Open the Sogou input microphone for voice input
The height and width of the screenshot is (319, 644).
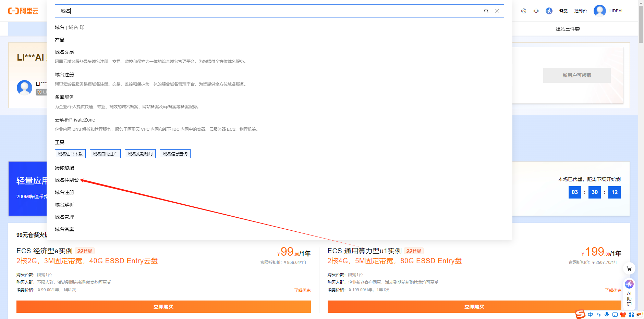coord(607,314)
